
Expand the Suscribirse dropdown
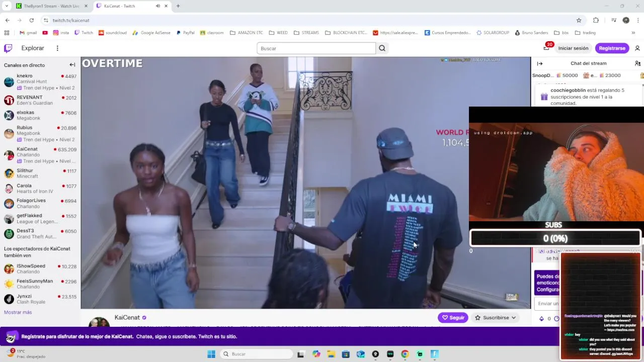tap(496, 318)
